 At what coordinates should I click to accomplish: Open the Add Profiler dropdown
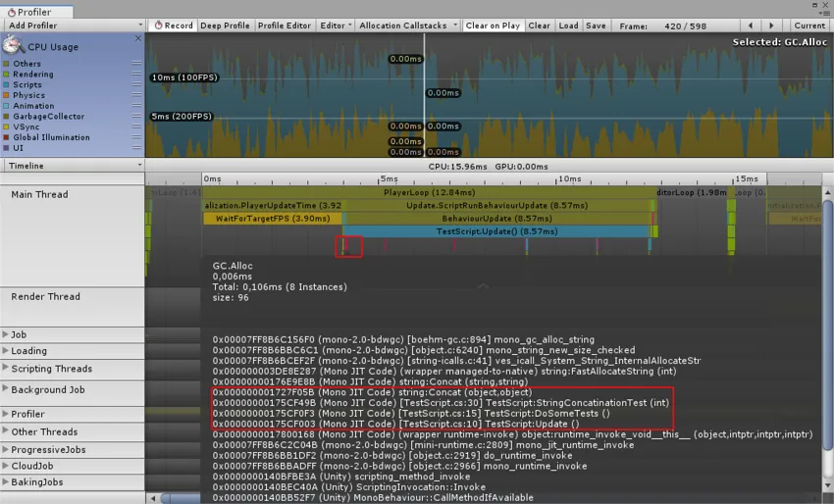pyautogui.click(x=73, y=25)
